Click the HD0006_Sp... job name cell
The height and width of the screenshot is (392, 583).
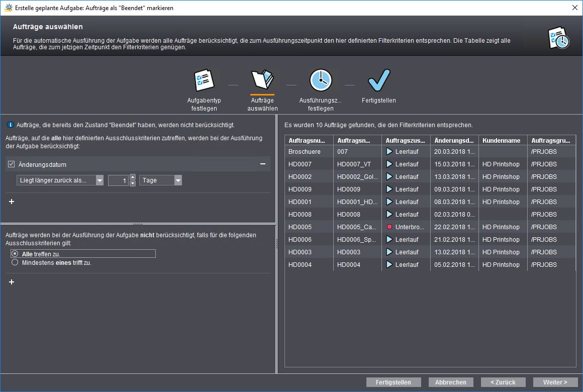(x=356, y=240)
